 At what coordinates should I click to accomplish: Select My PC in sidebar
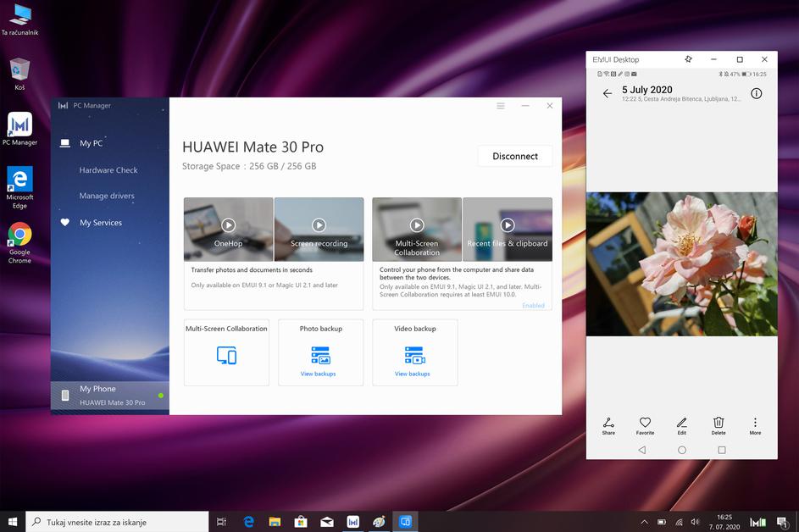click(91, 143)
